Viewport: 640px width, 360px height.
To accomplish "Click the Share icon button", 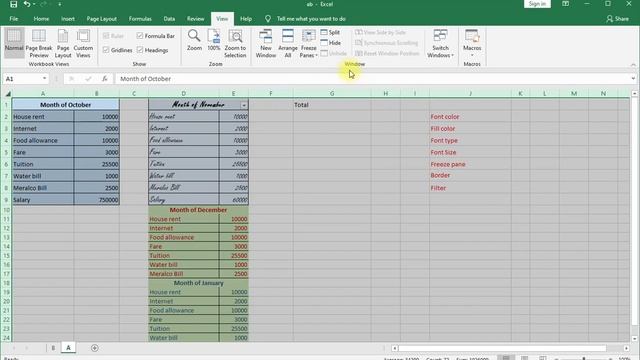I will click(617, 19).
